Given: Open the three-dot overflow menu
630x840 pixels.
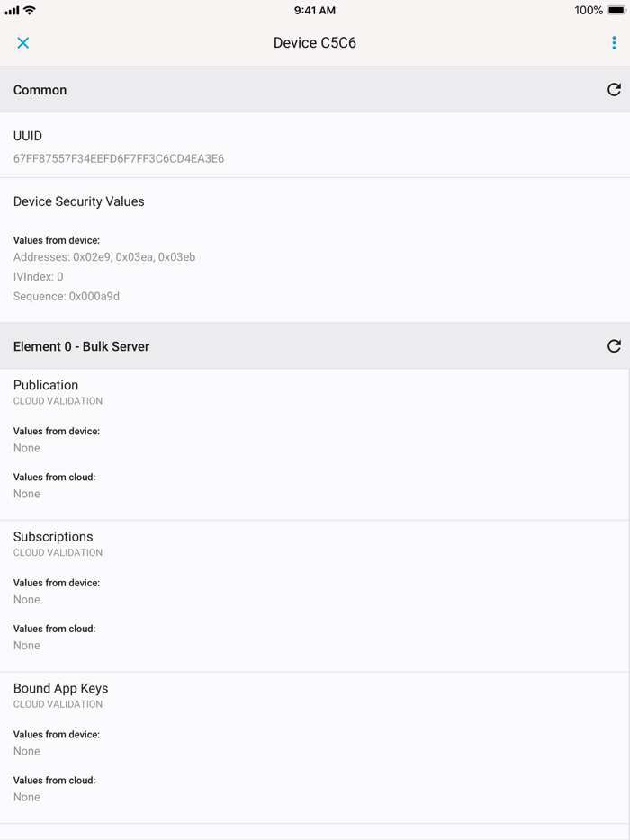Looking at the screenshot, I should (614, 42).
